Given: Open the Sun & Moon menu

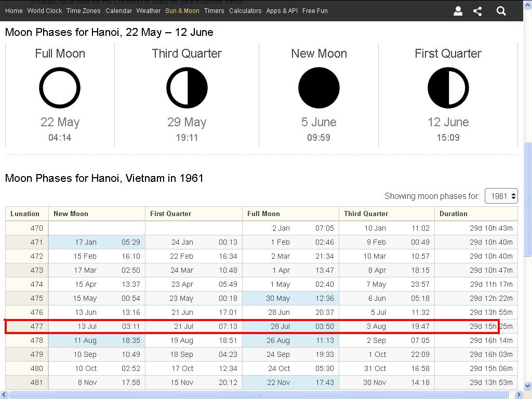Looking at the screenshot, I should [182, 11].
